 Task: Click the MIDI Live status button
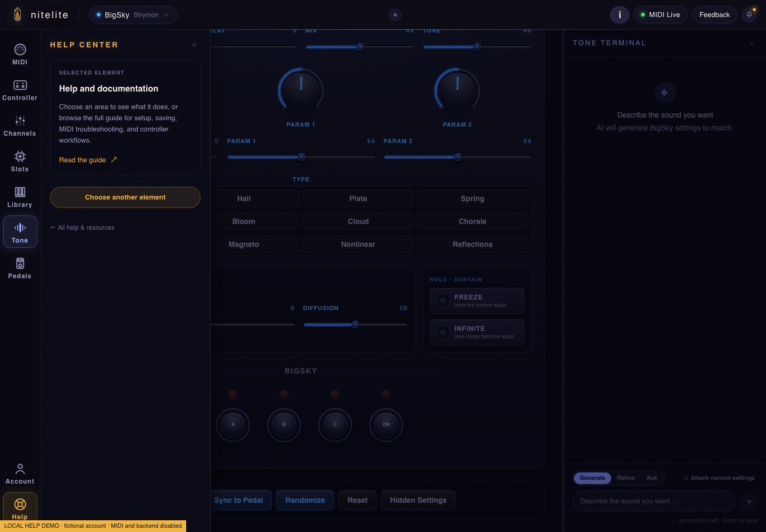[x=661, y=15]
